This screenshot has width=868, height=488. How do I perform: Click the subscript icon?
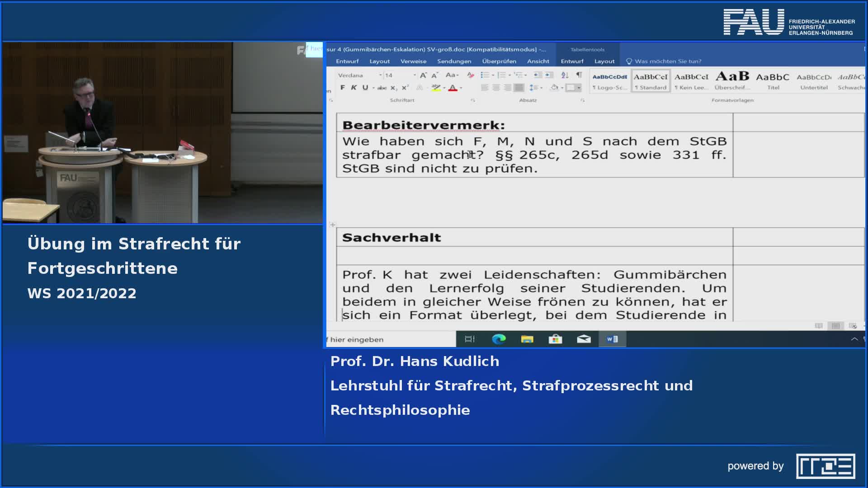(393, 88)
